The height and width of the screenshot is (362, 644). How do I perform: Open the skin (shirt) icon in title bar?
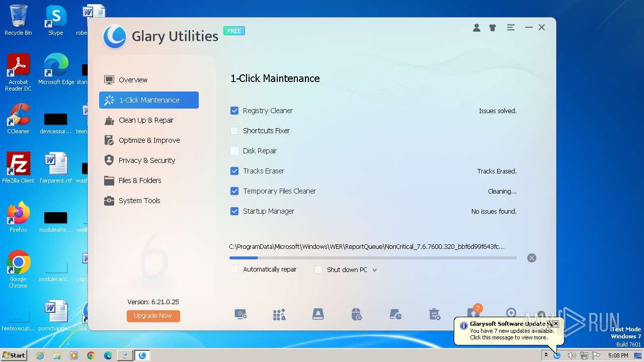[x=493, y=28]
